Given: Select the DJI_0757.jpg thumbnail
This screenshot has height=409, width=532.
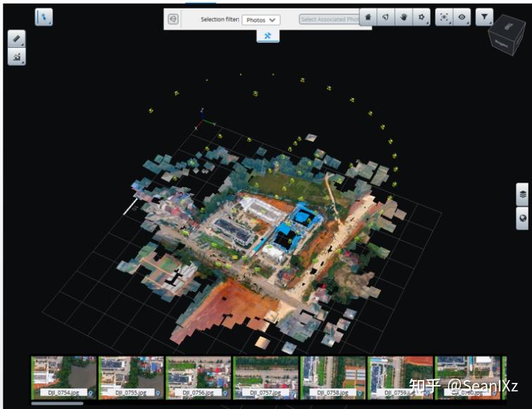Looking at the screenshot, I should (266, 377).
